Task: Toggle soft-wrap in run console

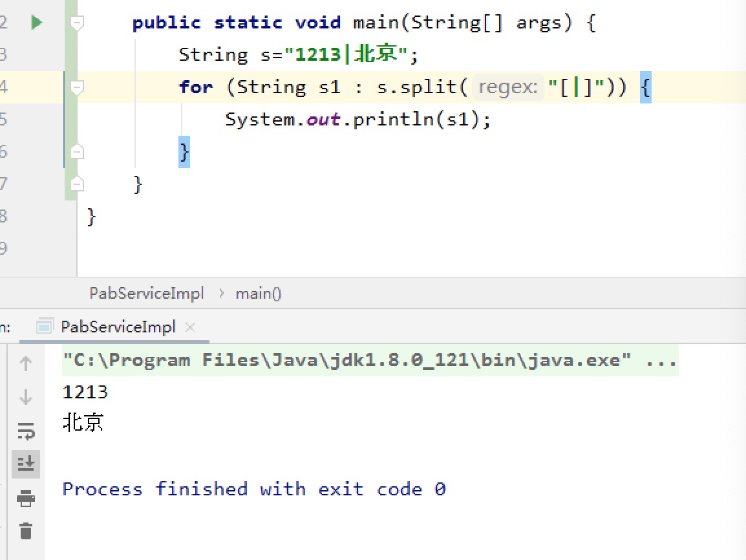Action: tap(26, 431)
